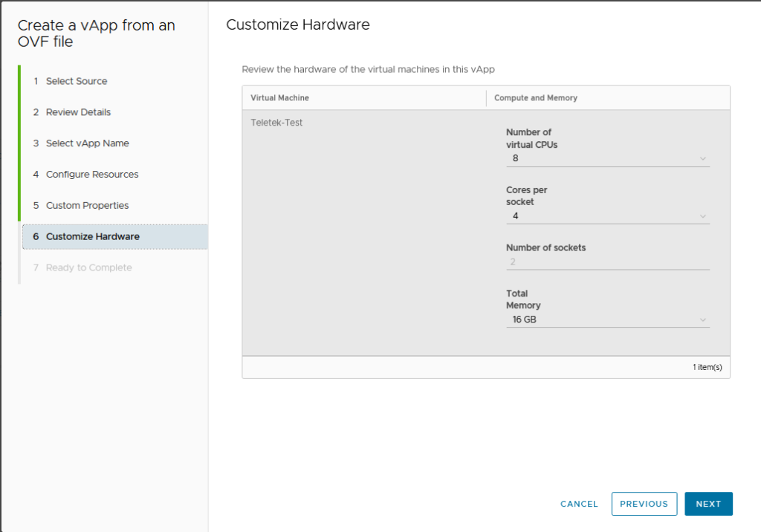Click the Number of sockets label
The height and width of the screenshot is (532, 761).
tap(546, 247)
